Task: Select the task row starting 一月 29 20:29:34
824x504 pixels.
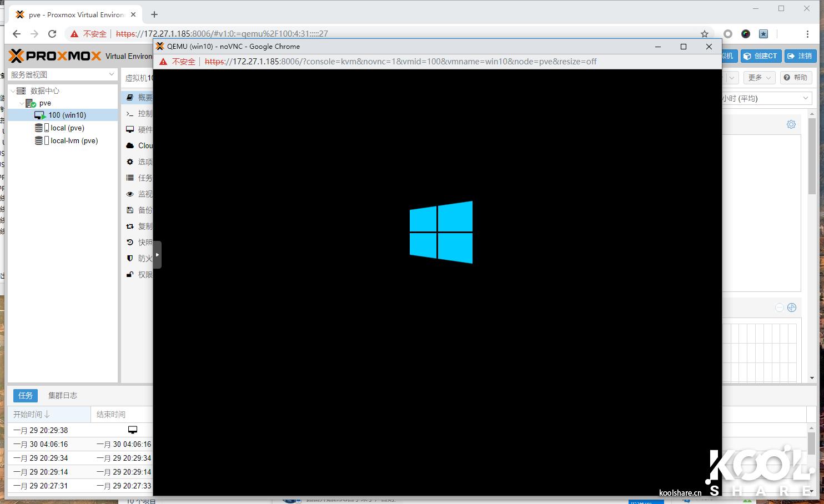Action: pyautogui.click(x=80, y=458)
